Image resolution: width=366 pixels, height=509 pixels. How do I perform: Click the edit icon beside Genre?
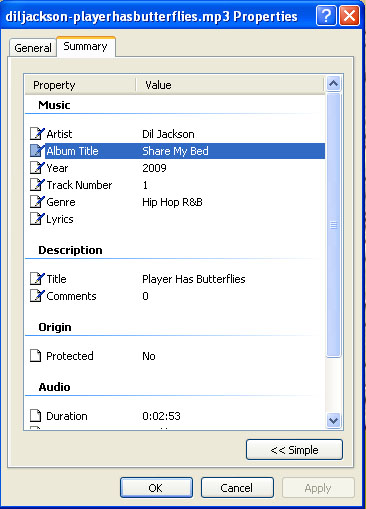point(37,202)
